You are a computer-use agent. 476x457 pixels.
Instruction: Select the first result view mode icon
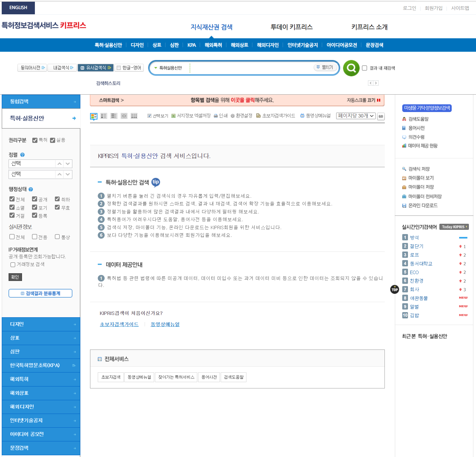coord(94,116)
